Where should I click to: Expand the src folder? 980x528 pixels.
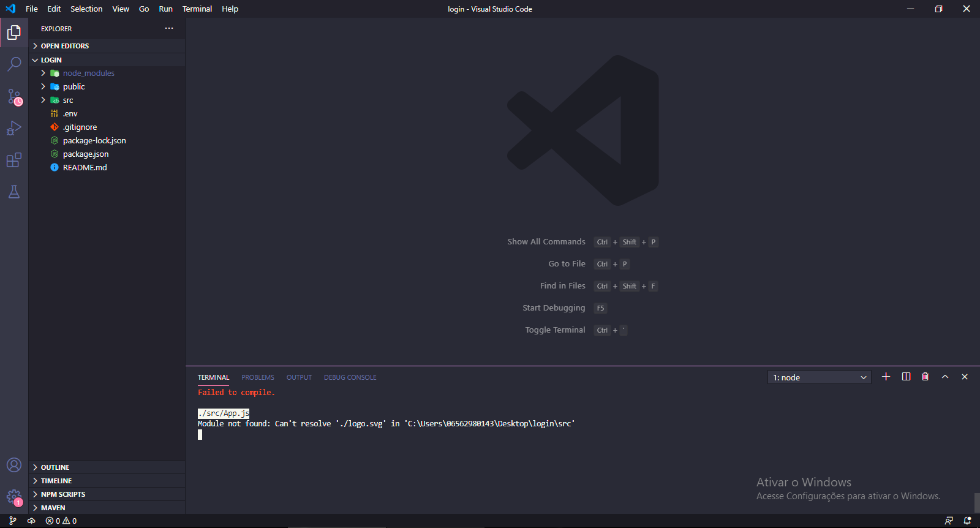click(x=67, y=100)
